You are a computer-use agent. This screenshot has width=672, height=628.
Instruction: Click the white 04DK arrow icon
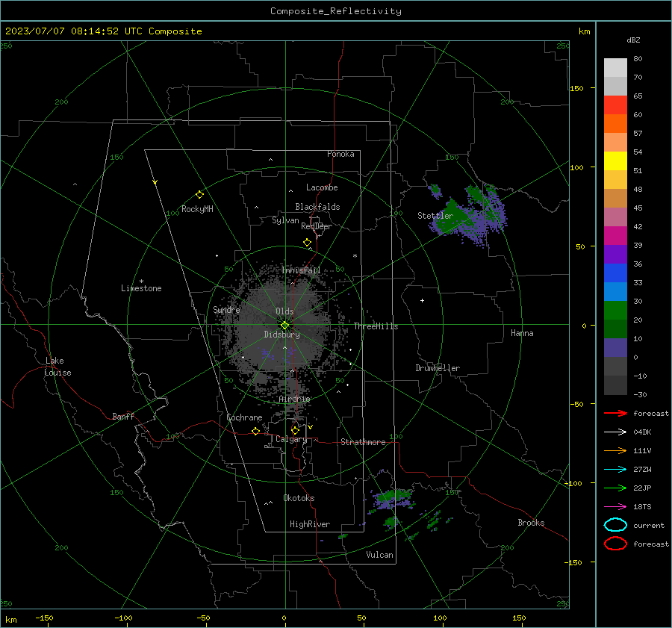pyautogui.click(x=615, y=432)
